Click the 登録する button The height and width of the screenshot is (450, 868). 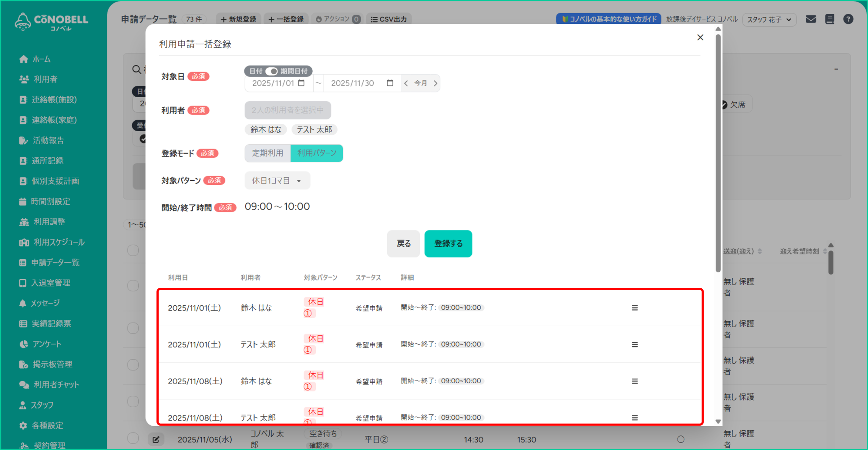(448, 244)
